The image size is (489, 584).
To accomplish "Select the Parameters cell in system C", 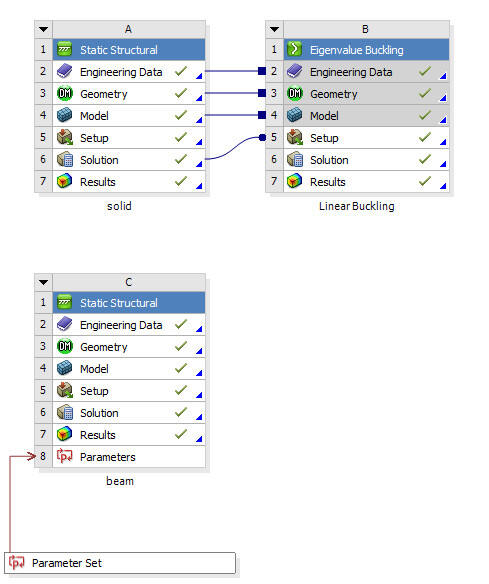I will 129,457.
